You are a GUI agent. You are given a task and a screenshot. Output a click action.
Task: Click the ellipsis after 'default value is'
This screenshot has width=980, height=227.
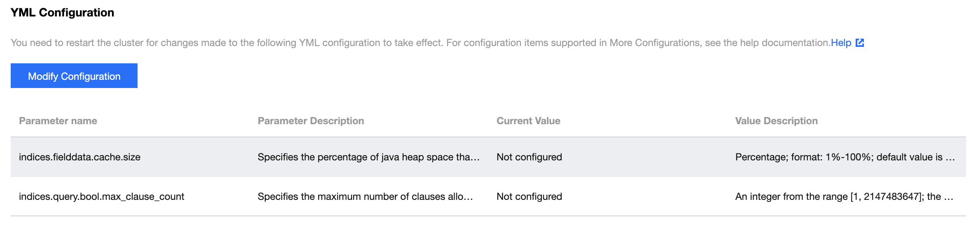[x=950, y=158]
